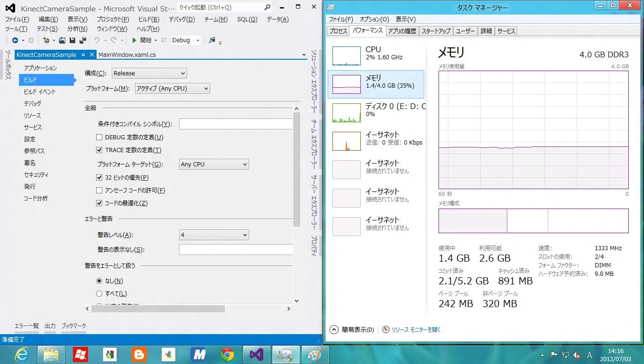Image resolution: width=644 pixels, height=364 pixels.
Task: Open the Paint app from the taskbar
Action: pos(315,355)
